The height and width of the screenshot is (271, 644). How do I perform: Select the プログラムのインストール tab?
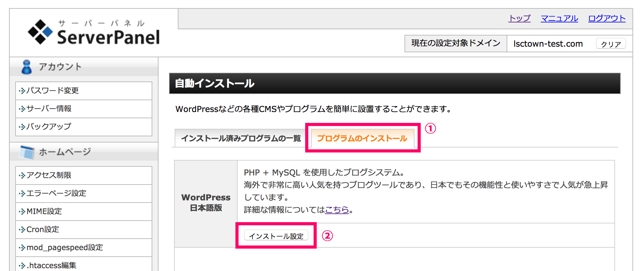(x=362, y=138)
